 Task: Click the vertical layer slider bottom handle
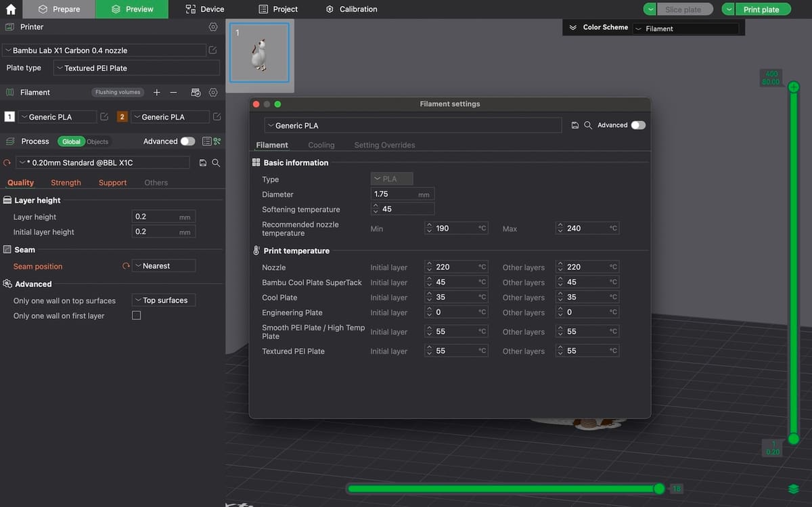click(794, 439)
